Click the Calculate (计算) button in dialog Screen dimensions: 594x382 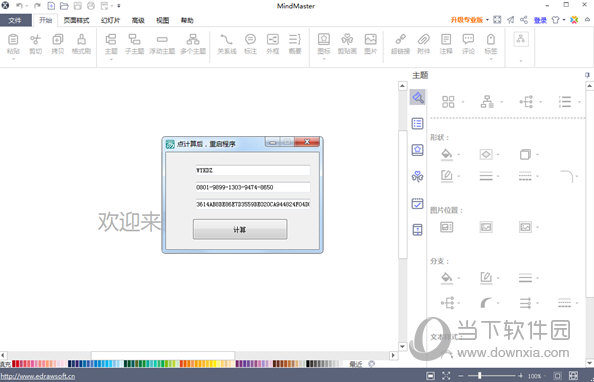[240, 229]
